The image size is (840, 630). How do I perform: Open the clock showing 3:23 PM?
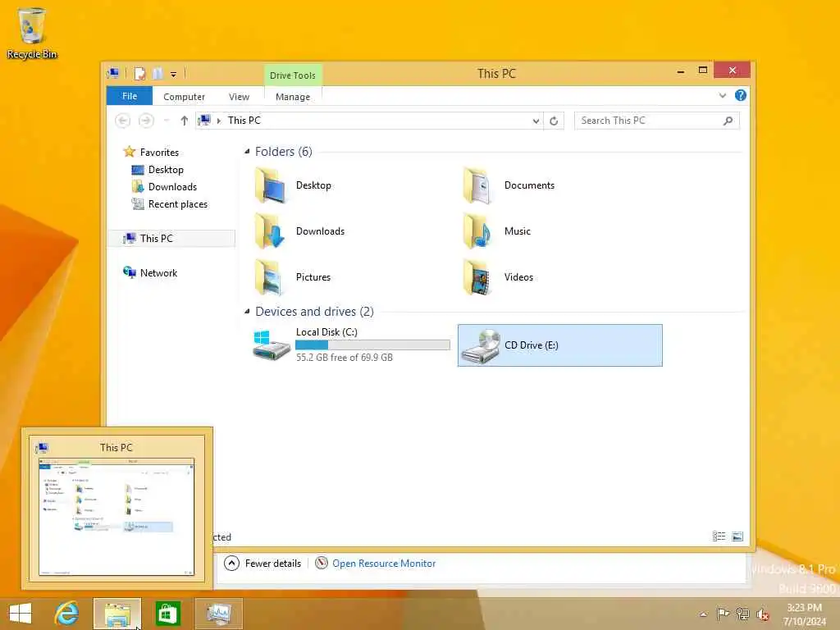[805, 614]
